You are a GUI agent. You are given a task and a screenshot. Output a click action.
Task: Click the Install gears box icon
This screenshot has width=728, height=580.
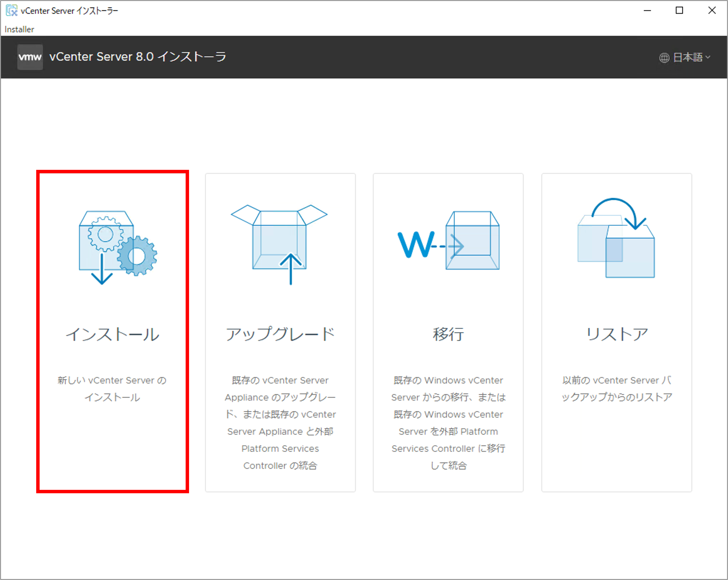[116, 247]
